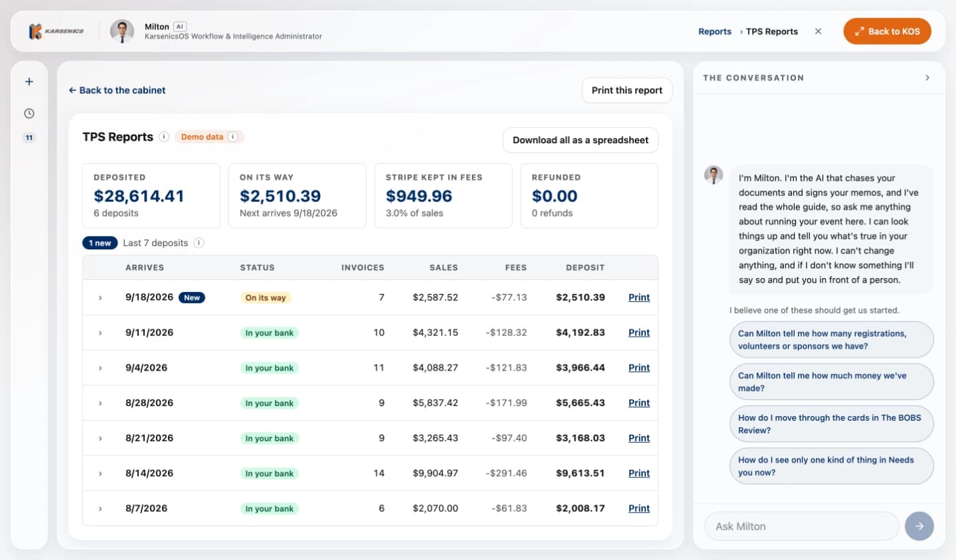Choose suggestion about registrations, volunteers or sponsors

pos(831,340)
